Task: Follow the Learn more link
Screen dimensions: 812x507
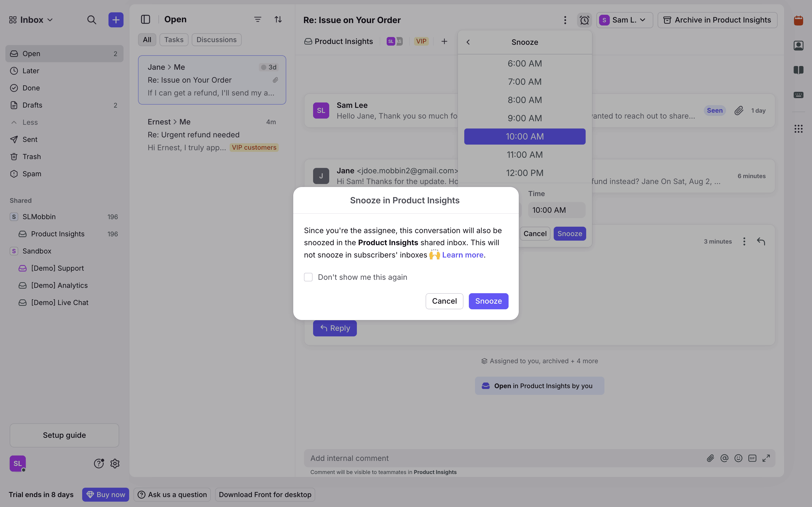Action: (462, 255)
